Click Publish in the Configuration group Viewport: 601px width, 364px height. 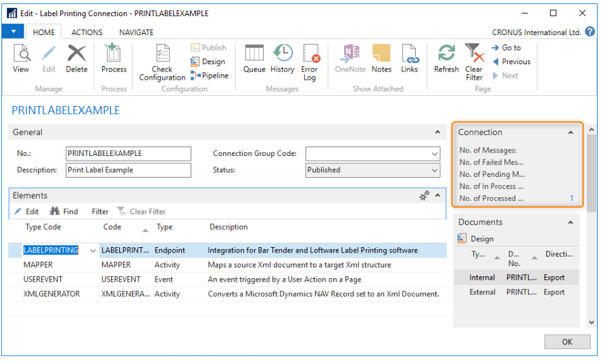coord(208,47)
